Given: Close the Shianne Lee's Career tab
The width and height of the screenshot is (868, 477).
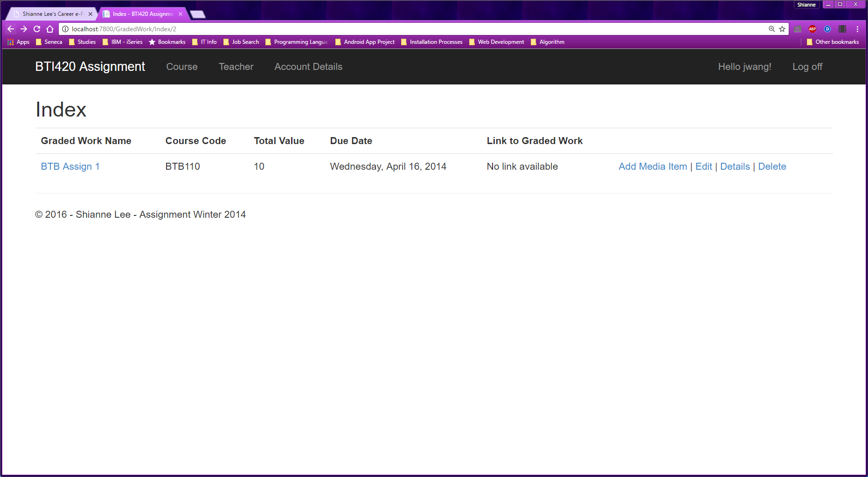Looking at the screenshot, I should [90, 14].
